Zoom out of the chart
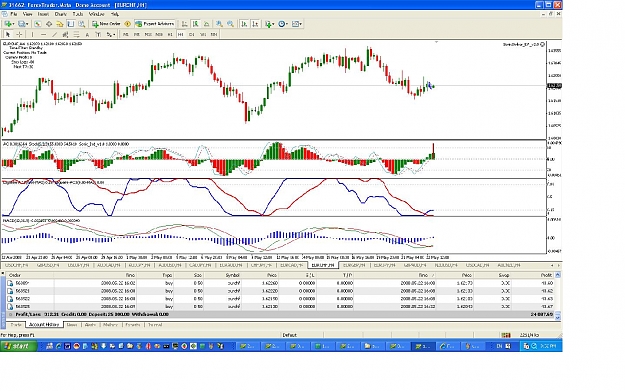This screenshot has height=391, width=625. tap(230, 24)
